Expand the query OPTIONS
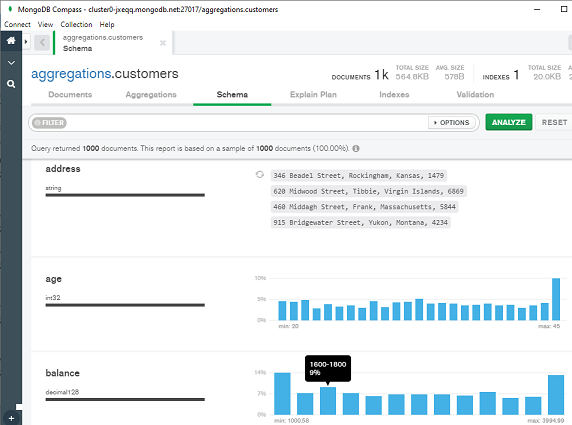 point(452,123)
